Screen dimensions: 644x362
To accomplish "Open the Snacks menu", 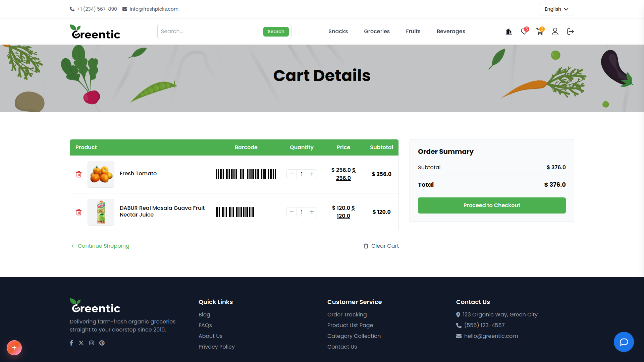I will click(338, 32).
